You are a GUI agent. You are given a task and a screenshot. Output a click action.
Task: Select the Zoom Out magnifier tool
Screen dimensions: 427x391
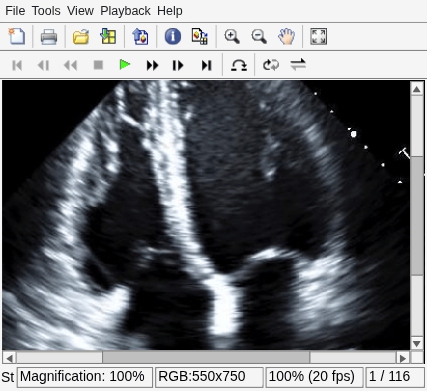pyautogui.click(x=259, y=36)
